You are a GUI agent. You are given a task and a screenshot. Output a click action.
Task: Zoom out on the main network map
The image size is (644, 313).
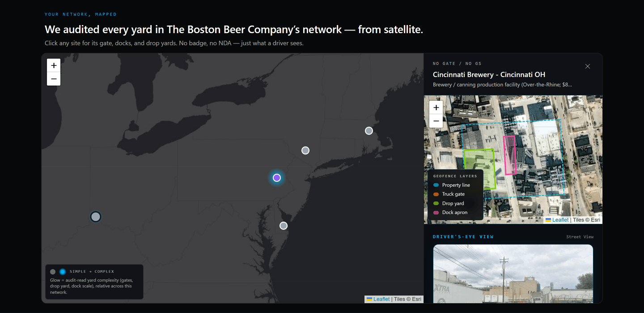54,79
